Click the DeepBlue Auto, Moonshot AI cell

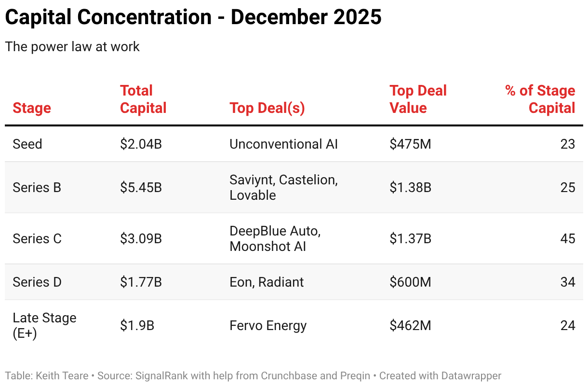tap(275, 238)
